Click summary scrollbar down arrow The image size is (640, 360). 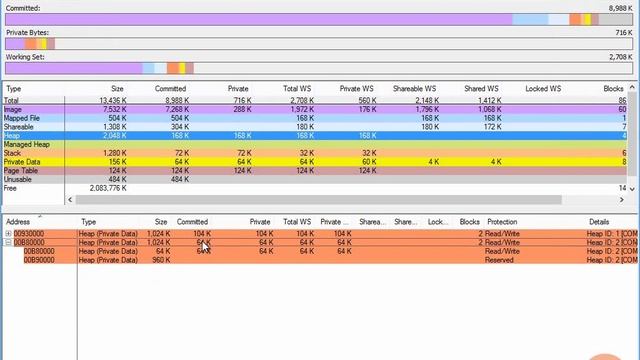click(x=632, y=189)
